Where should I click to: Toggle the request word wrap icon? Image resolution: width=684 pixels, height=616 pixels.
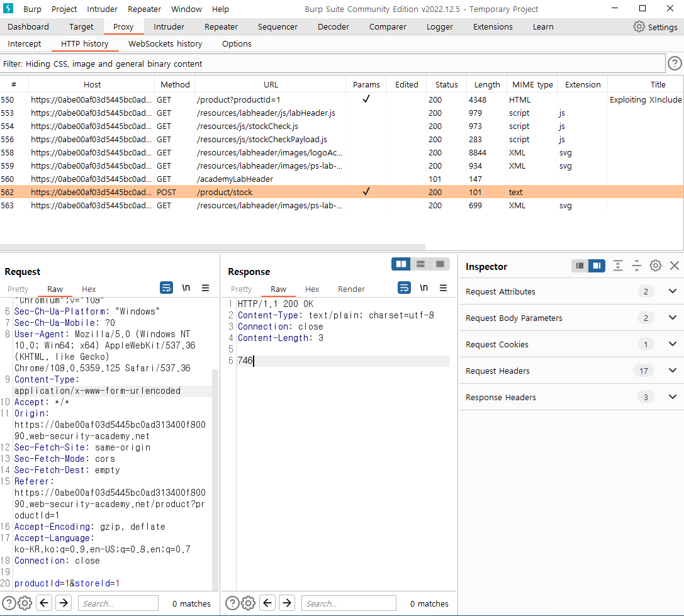pyautogui.click(x=166, y=288)
